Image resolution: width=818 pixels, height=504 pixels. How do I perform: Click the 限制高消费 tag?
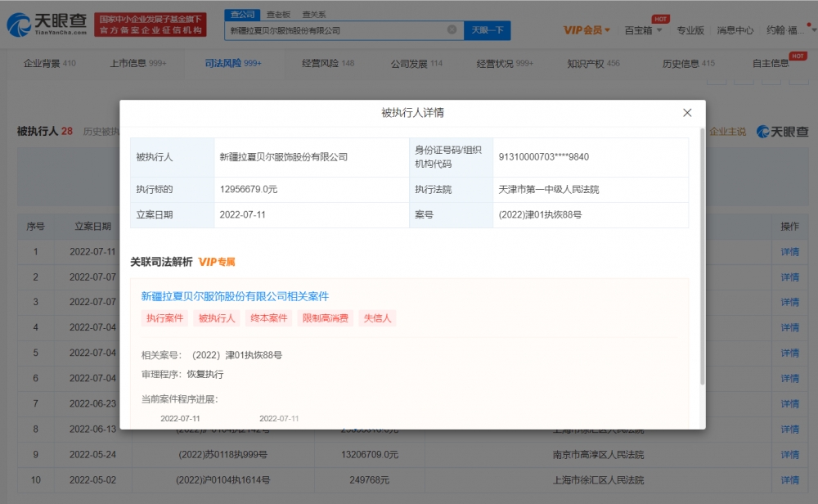click(326, 318)
